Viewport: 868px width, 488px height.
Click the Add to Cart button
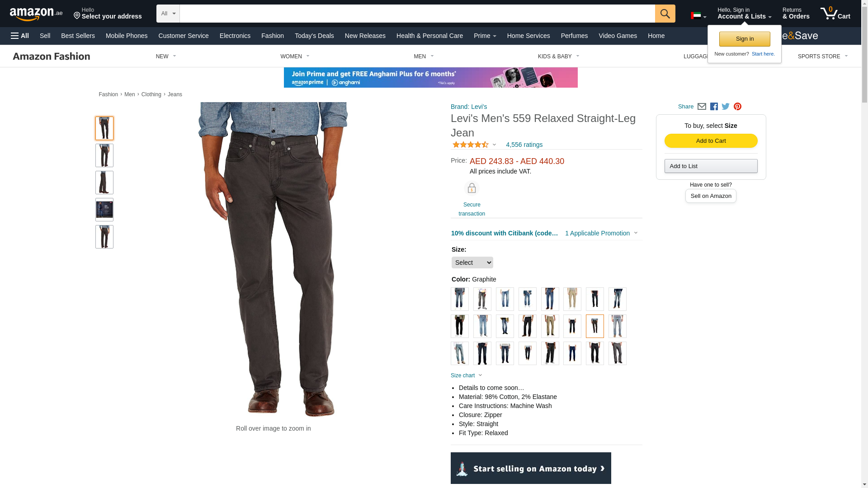click(711, 141)
